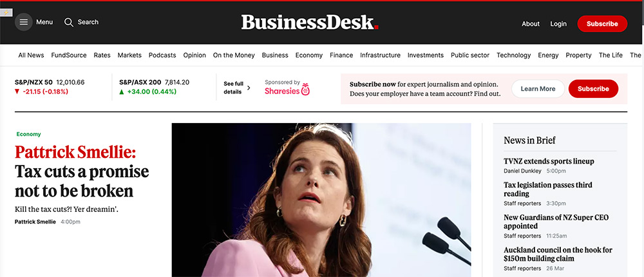Expand See full details chevron
The width and height of the screenshot is (644, 277).
click(248, 88)
